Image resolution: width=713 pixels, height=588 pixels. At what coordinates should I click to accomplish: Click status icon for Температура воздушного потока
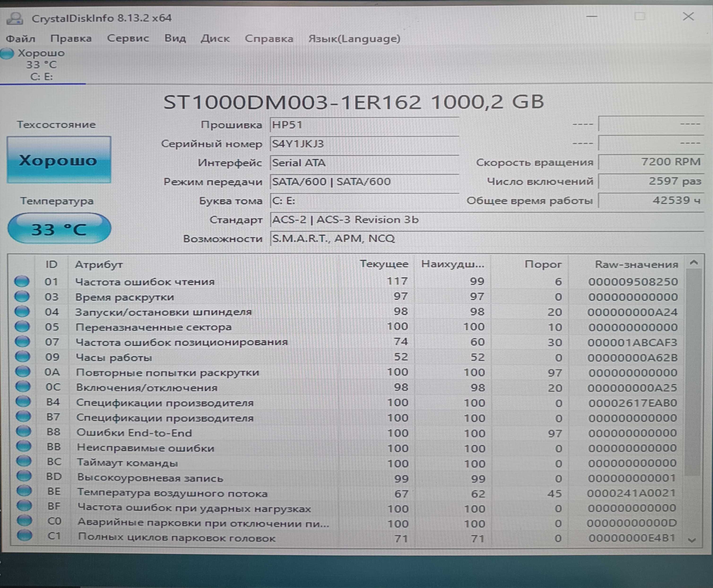pos(24,490)
